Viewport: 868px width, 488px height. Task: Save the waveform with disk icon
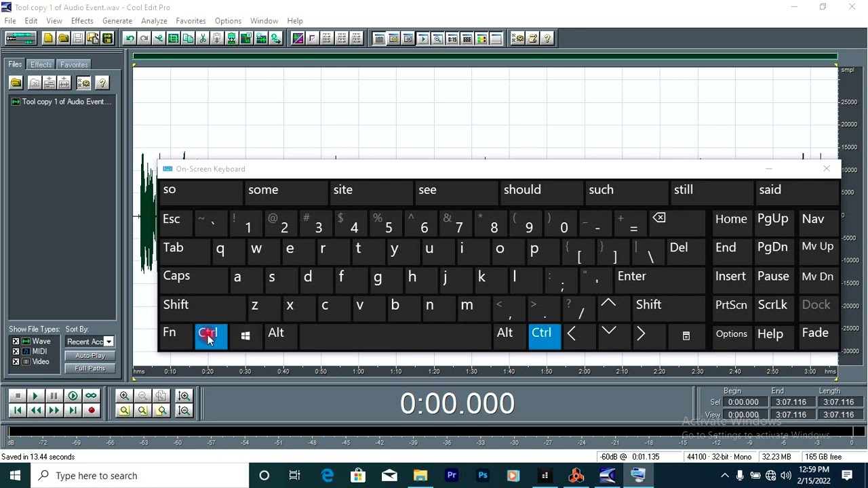pyautogui.click(x=78, y=39)
